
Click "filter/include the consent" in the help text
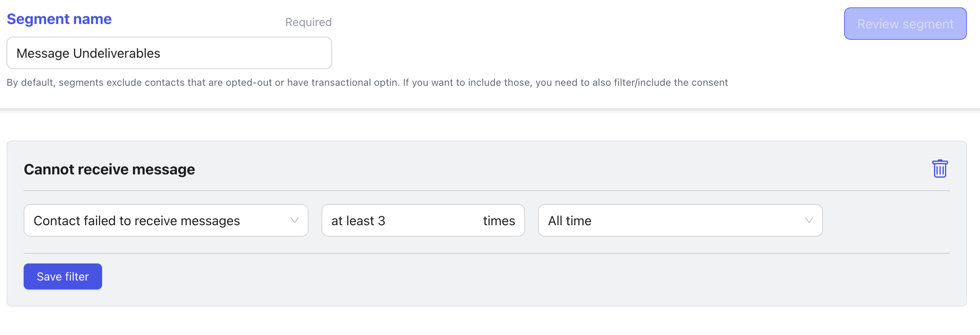[671, 83]
